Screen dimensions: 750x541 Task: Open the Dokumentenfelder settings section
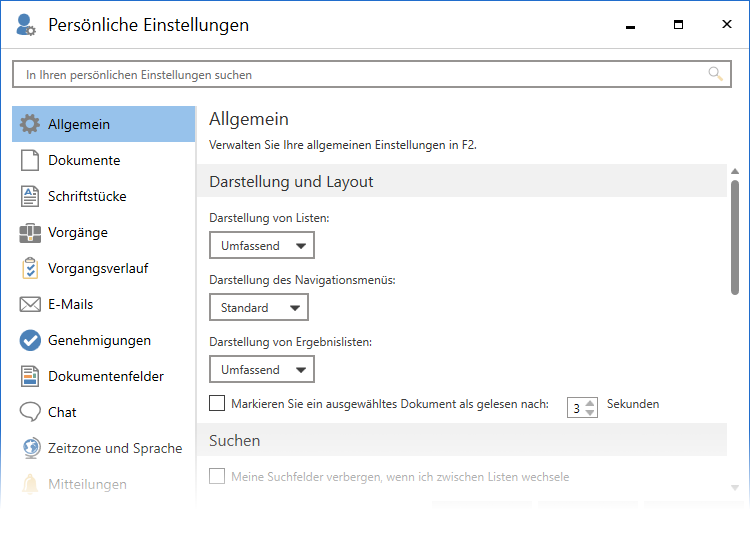pyautogui.click(x=105, y=376)
